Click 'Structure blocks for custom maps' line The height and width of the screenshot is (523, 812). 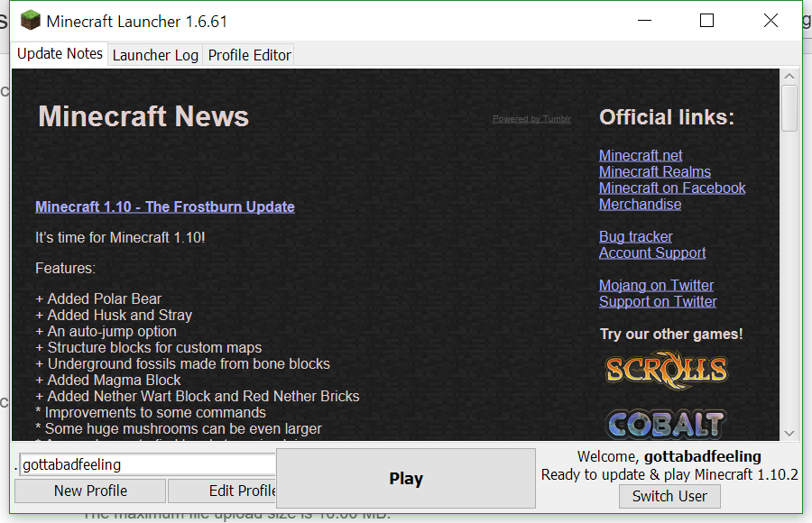click(x=149, y=347)
